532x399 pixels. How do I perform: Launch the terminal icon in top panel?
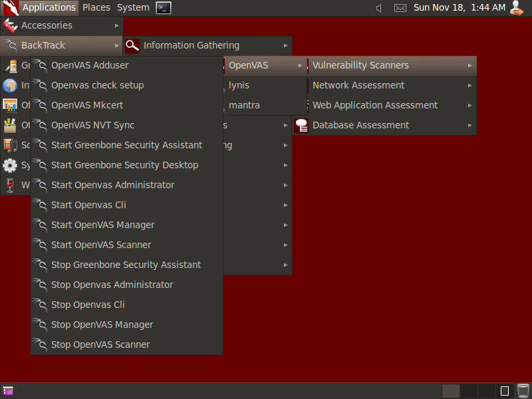click(163, 8)
